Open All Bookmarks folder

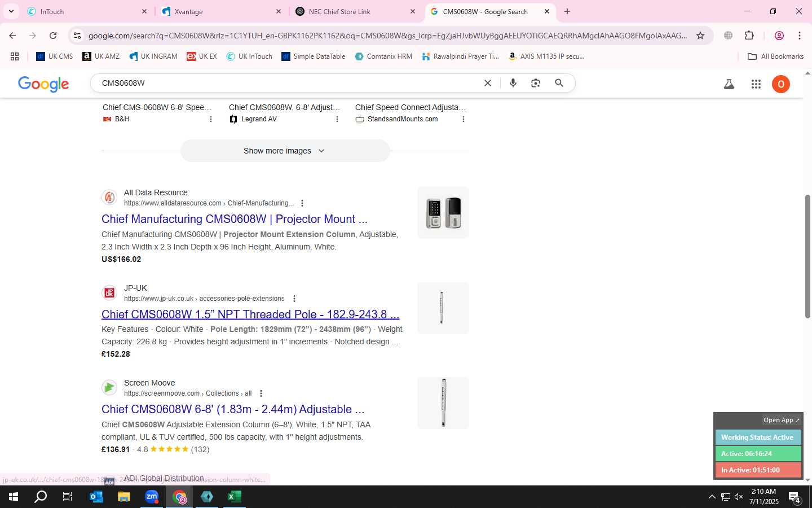(775, 56)
